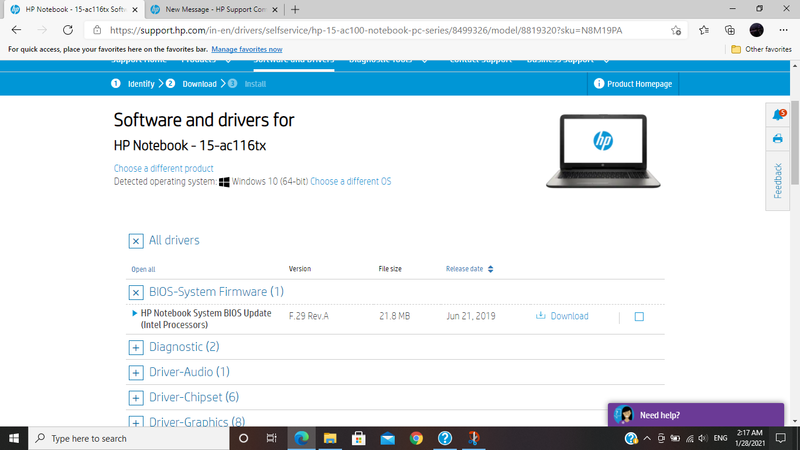800x450 pixels.
Task: Open Cortana circle icon on taskbar
Action: coord(243,438)
